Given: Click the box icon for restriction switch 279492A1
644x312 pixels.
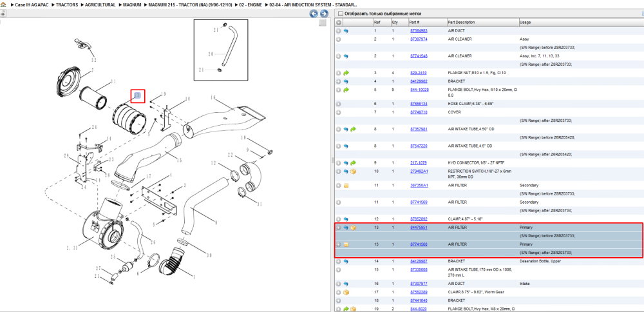Looking at the screenshot, I should [x=353, y=171].
